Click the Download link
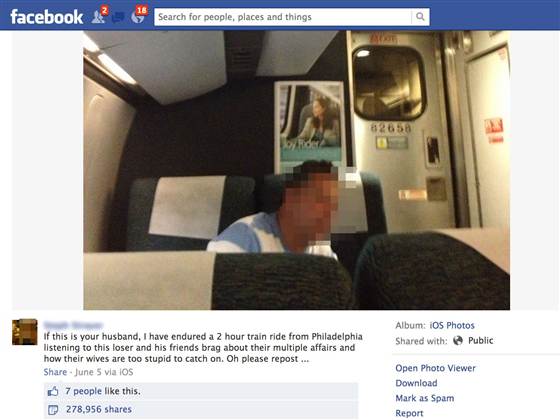 pos(416,383)
